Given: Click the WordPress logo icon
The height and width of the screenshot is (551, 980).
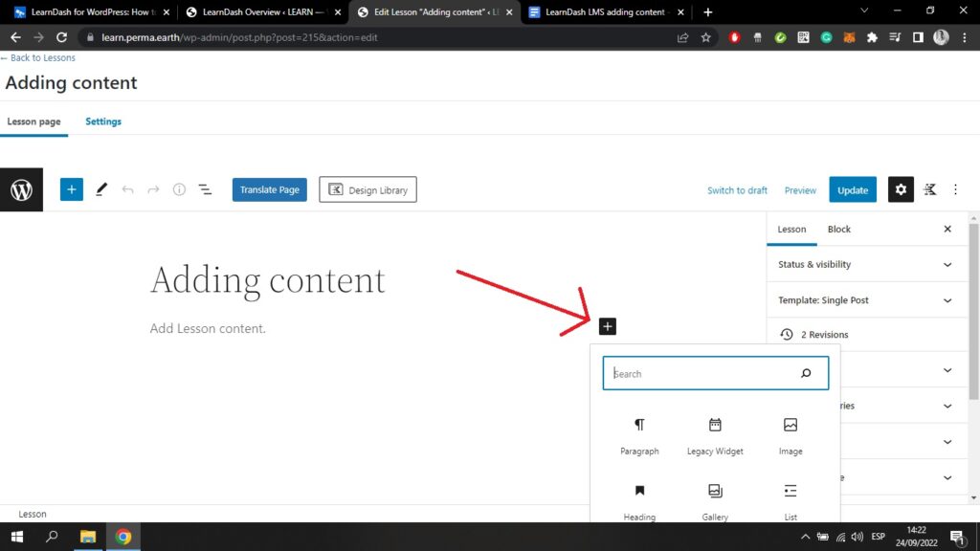Looking at the screenshot, I should click(x=21, y=190).
